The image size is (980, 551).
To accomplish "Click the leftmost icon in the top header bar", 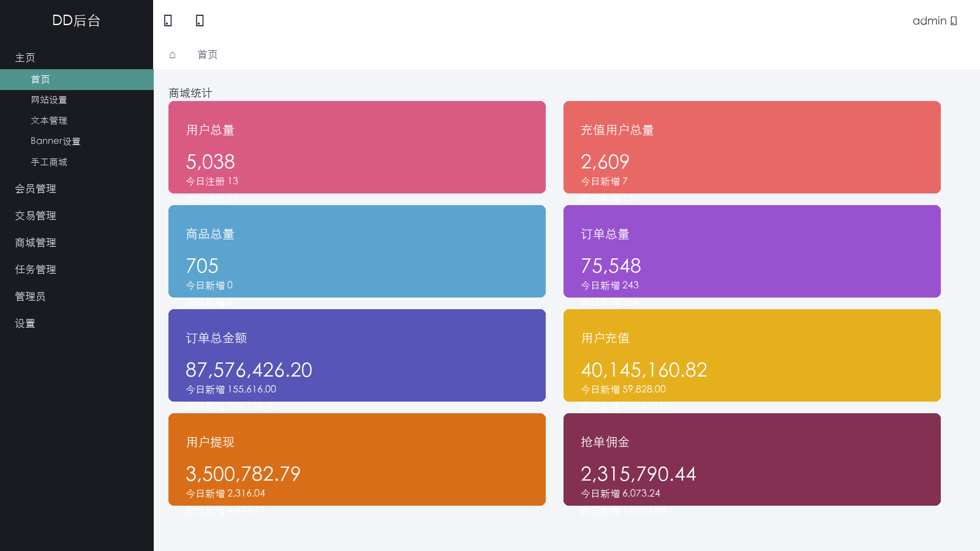I will click(168, 21).
